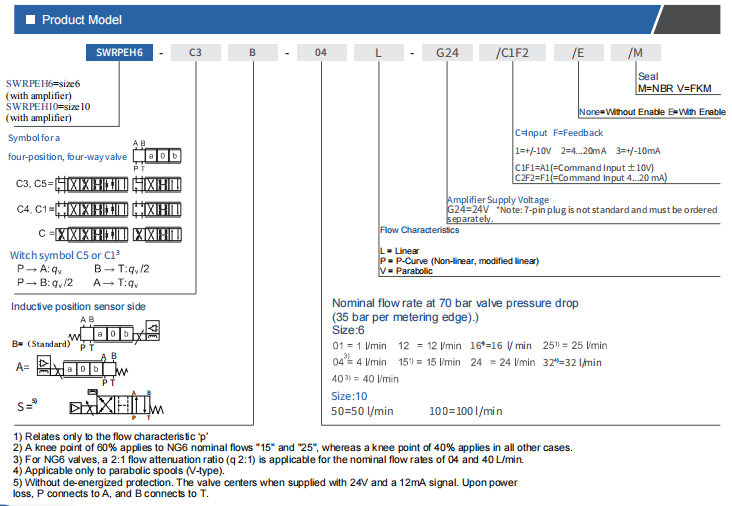Select the G24 supply voltage code
The image size is (732, 506).
(x=446, y=54)
